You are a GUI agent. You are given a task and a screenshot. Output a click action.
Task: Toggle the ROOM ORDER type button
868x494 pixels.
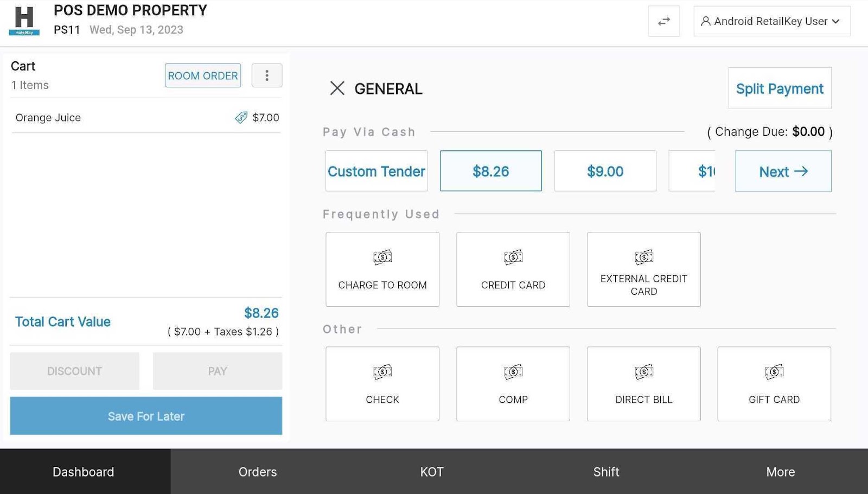tap(202, 75)
